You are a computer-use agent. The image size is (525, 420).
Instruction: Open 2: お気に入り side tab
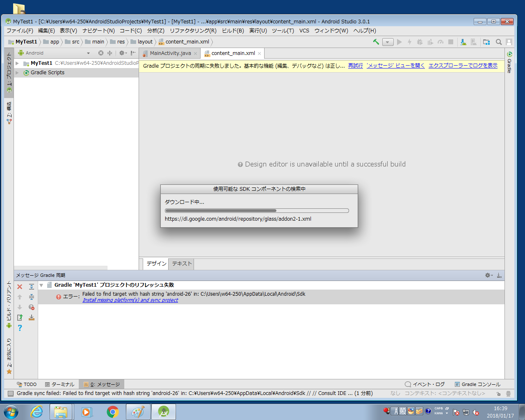pos(9,356)
